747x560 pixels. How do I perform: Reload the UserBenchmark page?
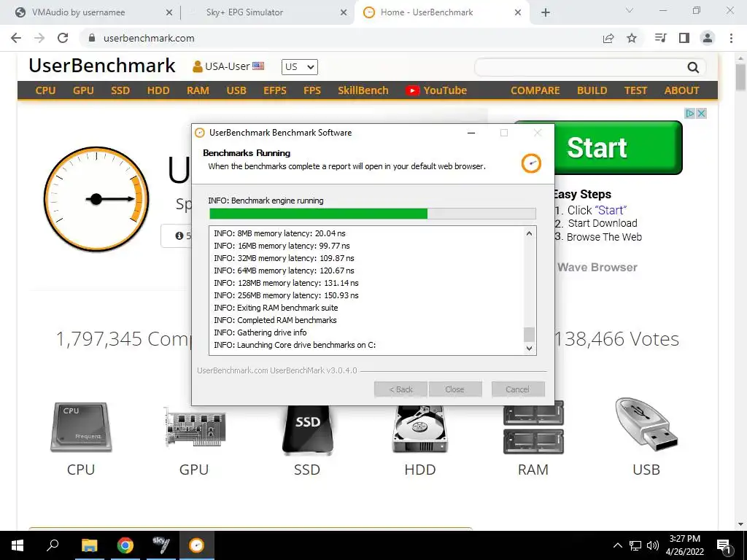[x=63, y=38]
